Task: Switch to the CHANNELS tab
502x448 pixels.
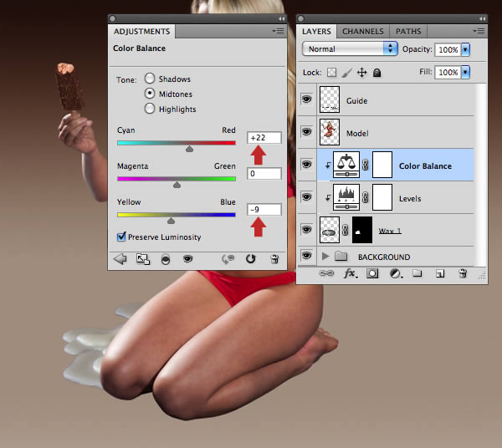Action: tap(363, 31)
